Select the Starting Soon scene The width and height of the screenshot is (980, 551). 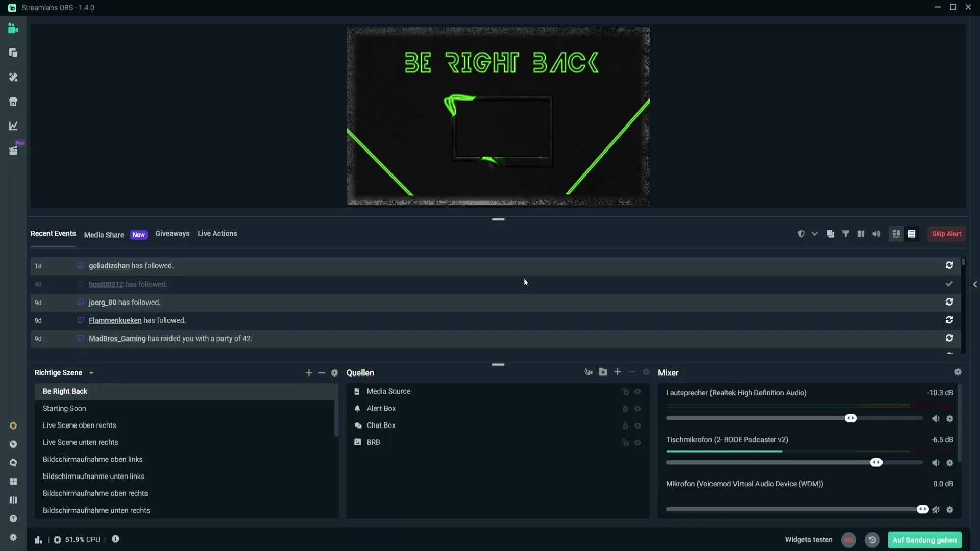point(184,408)
